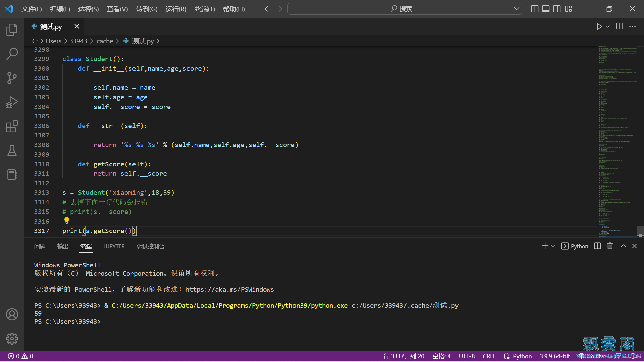Create a new terminal with plus icon
Viewport: 644px width, 362px height.
coord(545,246)
